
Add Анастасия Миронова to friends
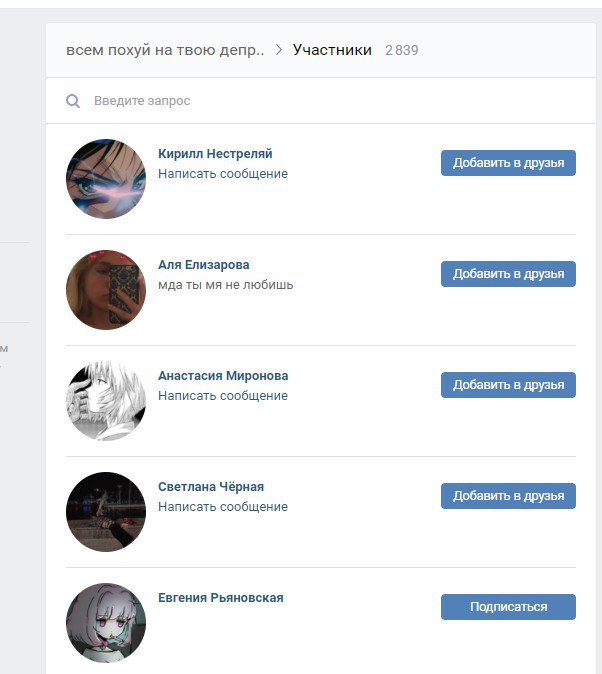(x=508, y=385)
